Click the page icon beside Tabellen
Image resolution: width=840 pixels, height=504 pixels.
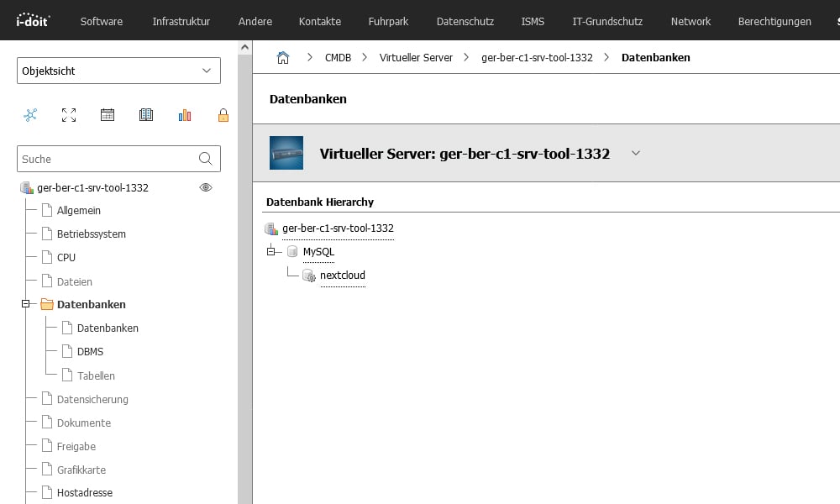(67, 375)
